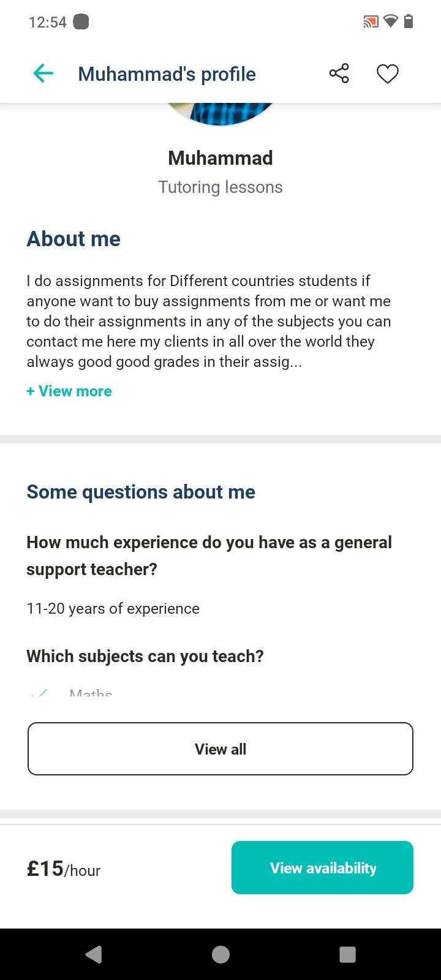This screenshot has height=980, width=441.
Task: Tap the Wi-Fi status icon
Action: [x=390, y=23]
